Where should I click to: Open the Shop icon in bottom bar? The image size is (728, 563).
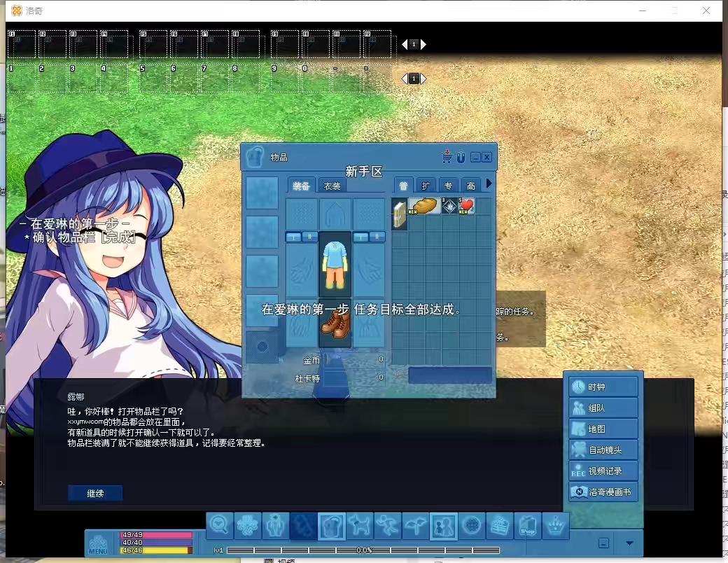pyautogui.click(x=527, y=526)
